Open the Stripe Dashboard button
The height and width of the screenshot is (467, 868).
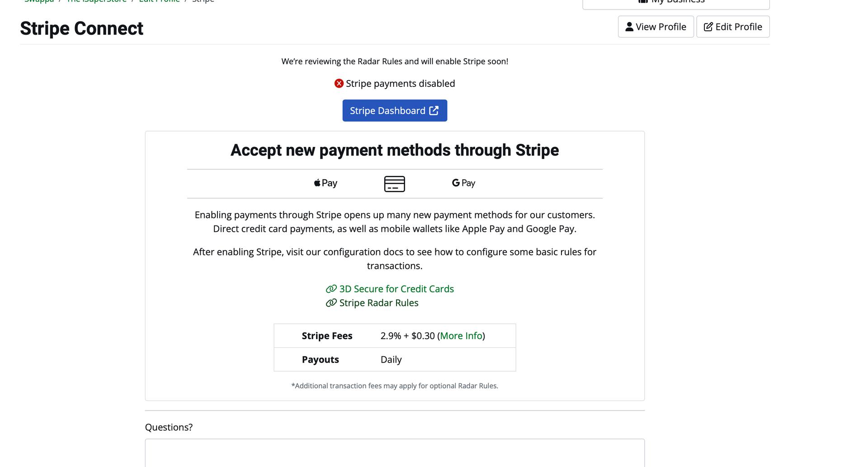pos(395,111)
